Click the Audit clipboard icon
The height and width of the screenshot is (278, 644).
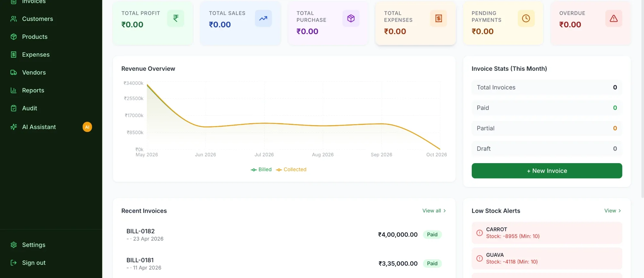click(x=14, y=108)
